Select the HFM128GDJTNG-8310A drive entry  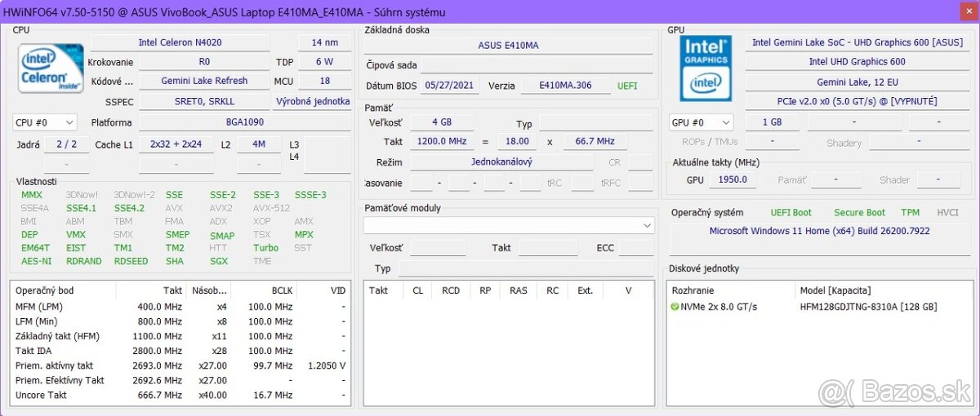868,307
